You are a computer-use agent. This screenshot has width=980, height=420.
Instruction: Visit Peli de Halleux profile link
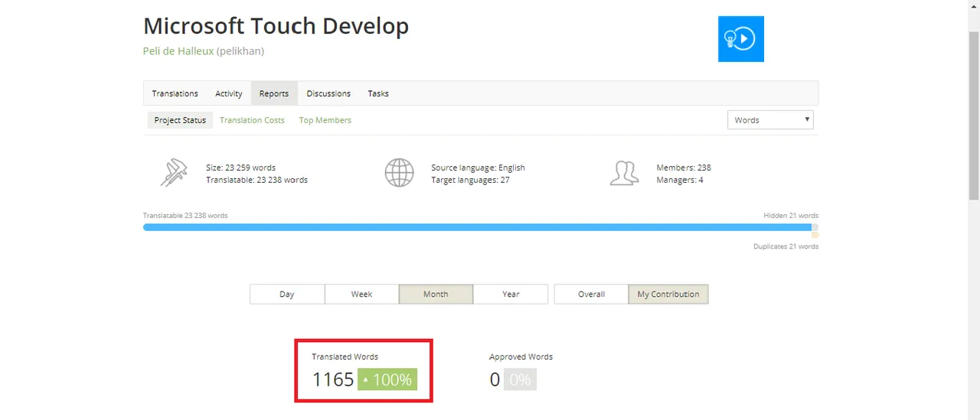point(178,51)
